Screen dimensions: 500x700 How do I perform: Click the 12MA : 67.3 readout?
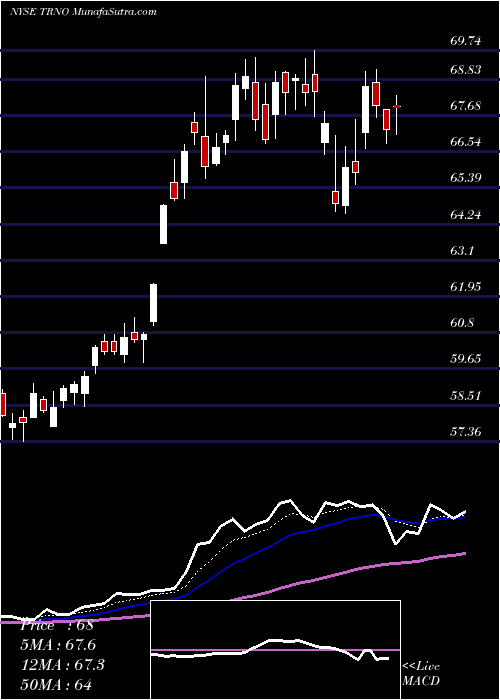62,665
